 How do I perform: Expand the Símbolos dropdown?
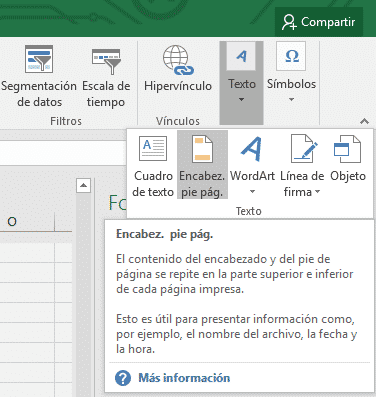click(x=291, y=73)
